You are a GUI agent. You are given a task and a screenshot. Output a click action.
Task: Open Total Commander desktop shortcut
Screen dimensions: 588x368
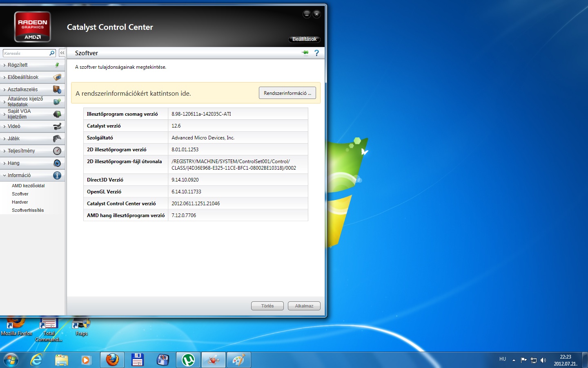click(x=49, y=330)
